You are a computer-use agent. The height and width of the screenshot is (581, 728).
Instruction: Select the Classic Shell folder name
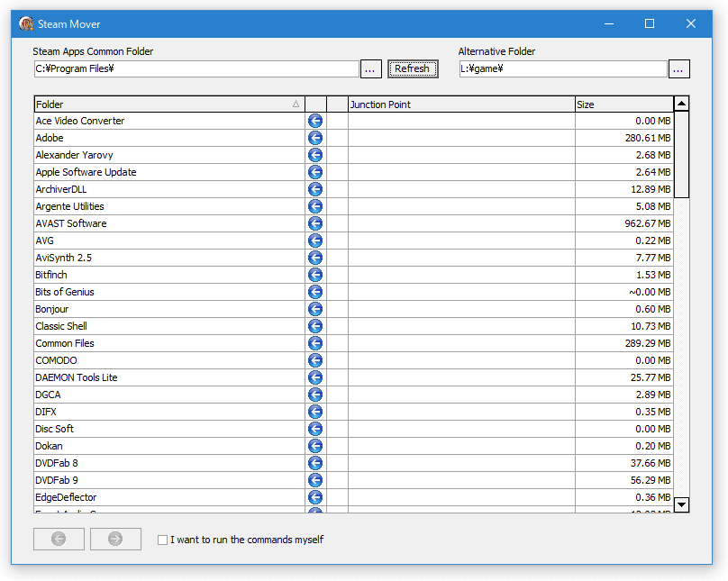61,327
